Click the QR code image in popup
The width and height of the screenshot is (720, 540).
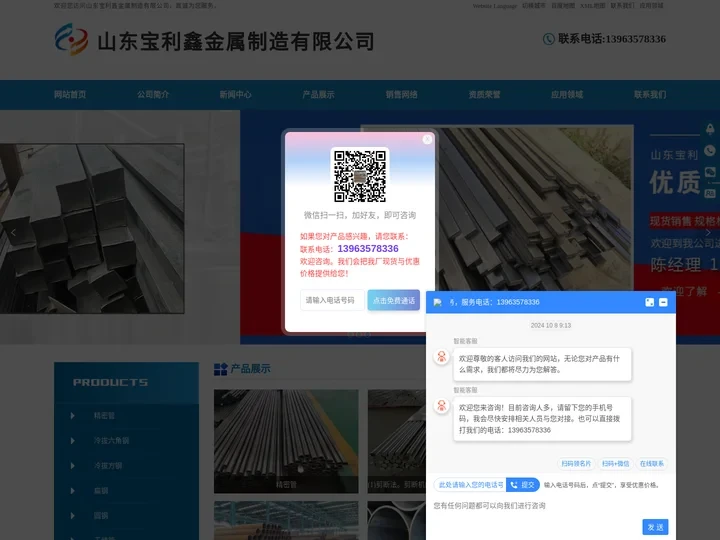pos(360,175)
